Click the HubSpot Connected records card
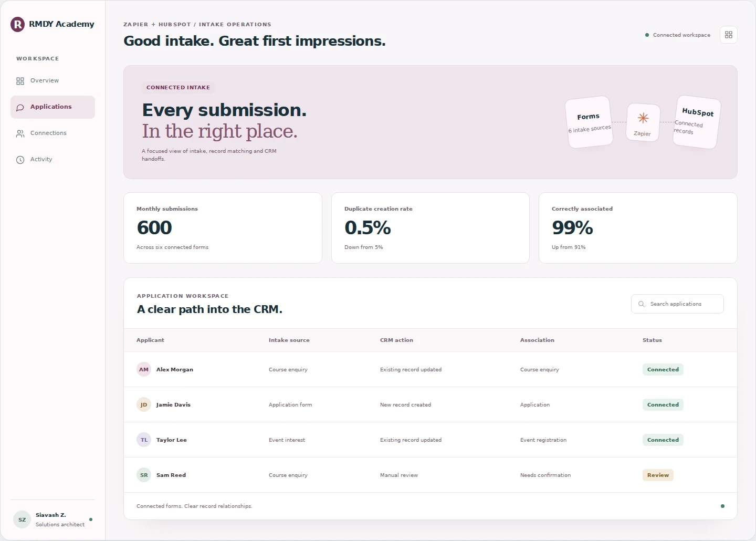756x541 pixels. pos(697,122)
